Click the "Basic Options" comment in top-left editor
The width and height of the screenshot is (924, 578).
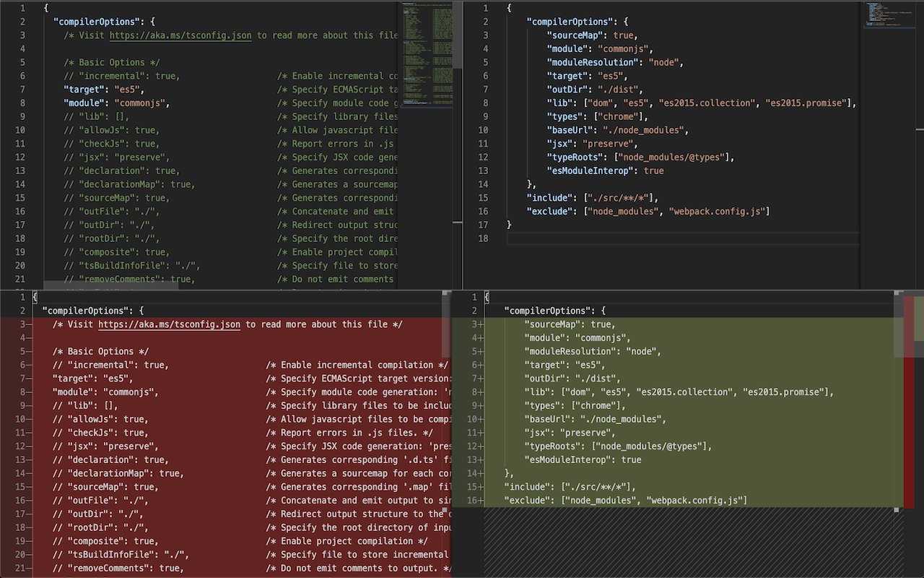coord(112,63)
